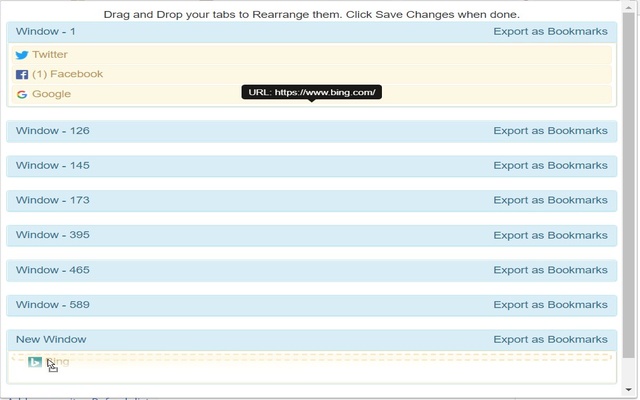640x400 pixels.
Task: Export Window - 1 as Bookmarks
Action: (x=550, y=31)
